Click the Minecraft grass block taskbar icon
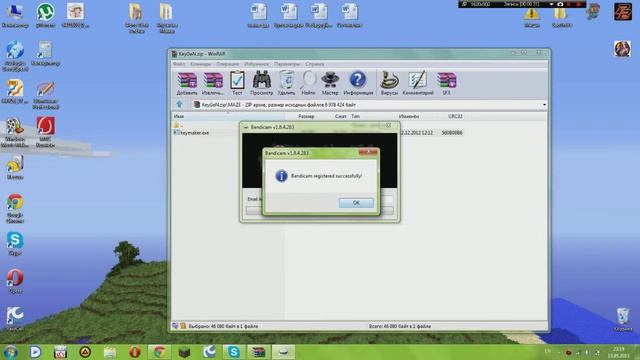This screenshot has width=640, height=360. [184, 352]
